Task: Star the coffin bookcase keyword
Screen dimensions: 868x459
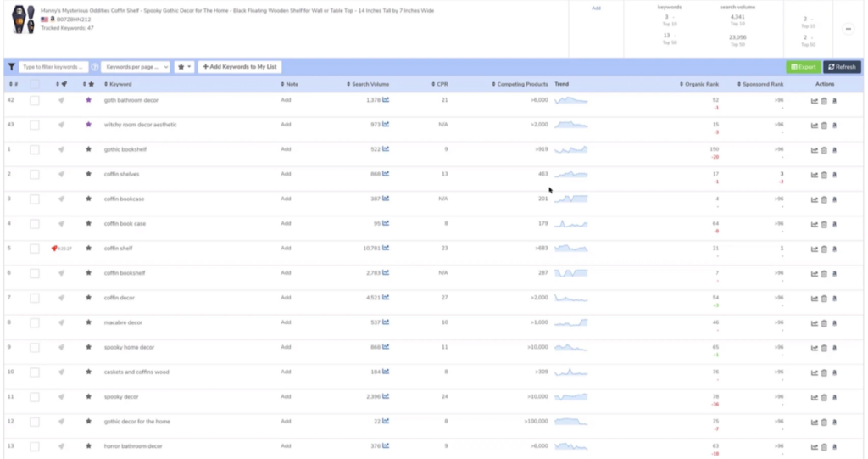Action: coord(88,199)
